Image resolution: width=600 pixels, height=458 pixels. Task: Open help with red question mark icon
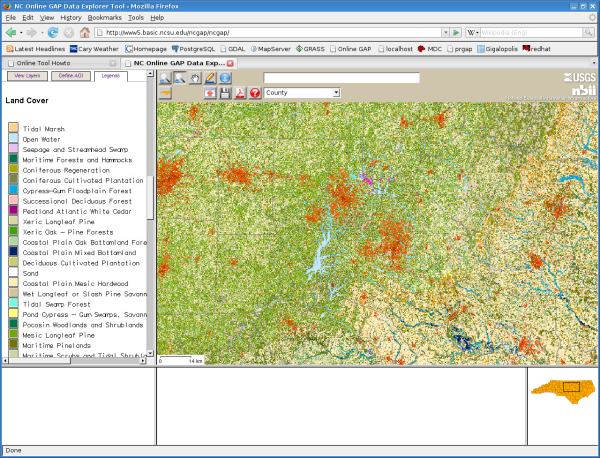pos(255,93)
